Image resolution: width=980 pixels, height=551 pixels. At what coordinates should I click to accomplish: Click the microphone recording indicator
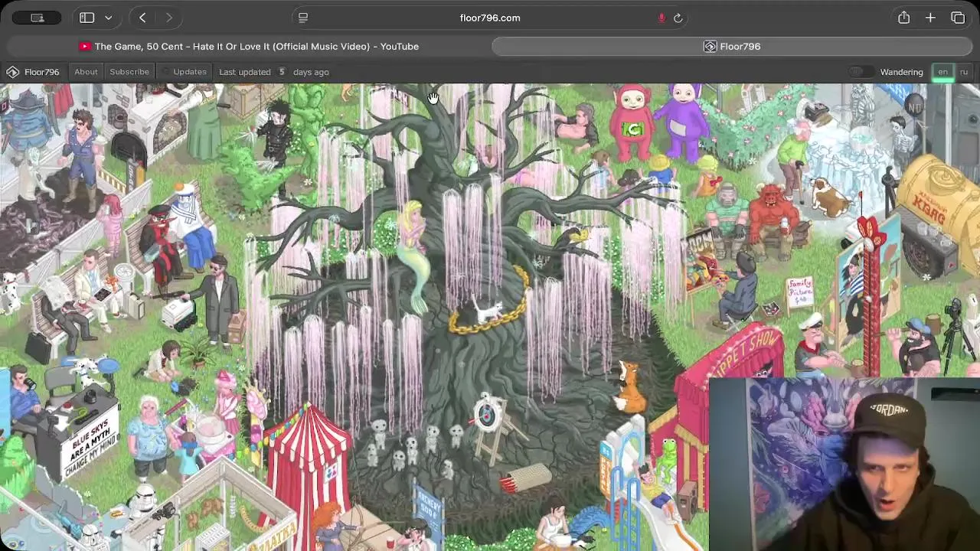[x=661, y=18]
